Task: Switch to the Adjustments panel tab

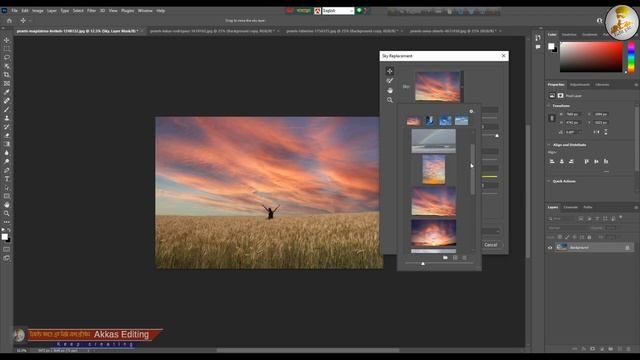Action: pos(580,84)
